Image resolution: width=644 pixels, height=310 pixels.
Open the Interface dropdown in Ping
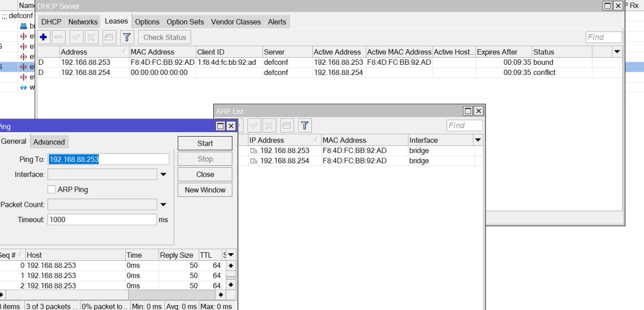[x=163, y=174]
